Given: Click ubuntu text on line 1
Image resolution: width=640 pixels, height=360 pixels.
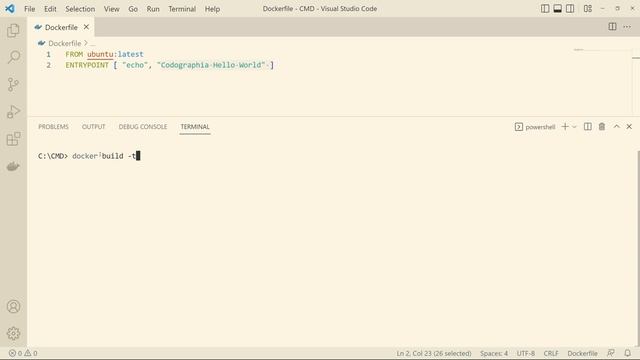Looking at the screenshot, I should coord(100,54).
